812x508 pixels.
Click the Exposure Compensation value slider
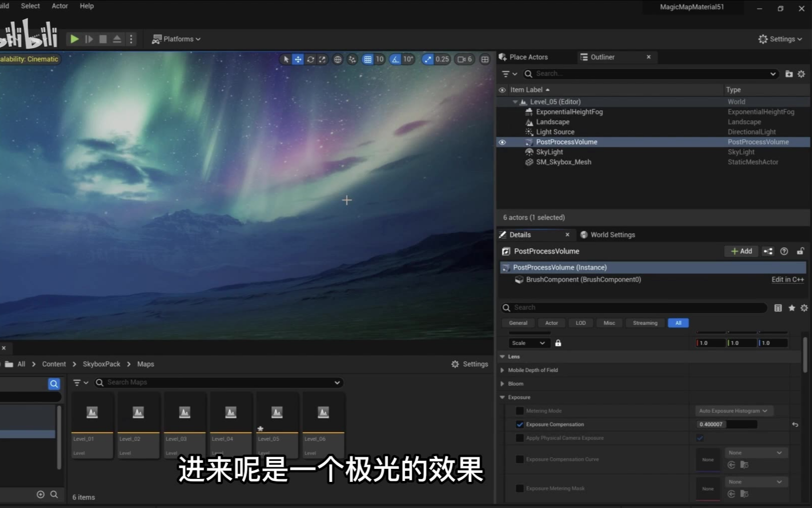[726, 424]
